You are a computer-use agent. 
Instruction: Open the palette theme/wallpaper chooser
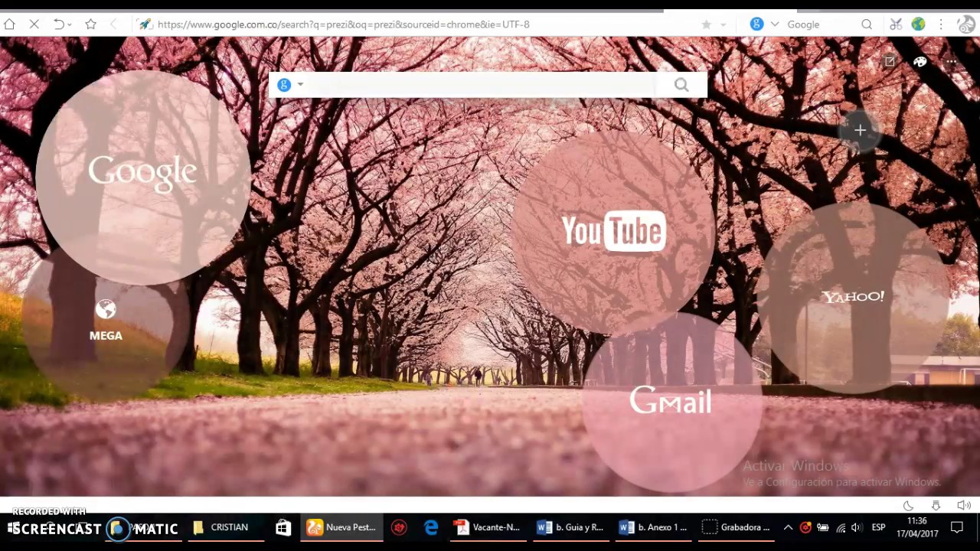[920, 62]
